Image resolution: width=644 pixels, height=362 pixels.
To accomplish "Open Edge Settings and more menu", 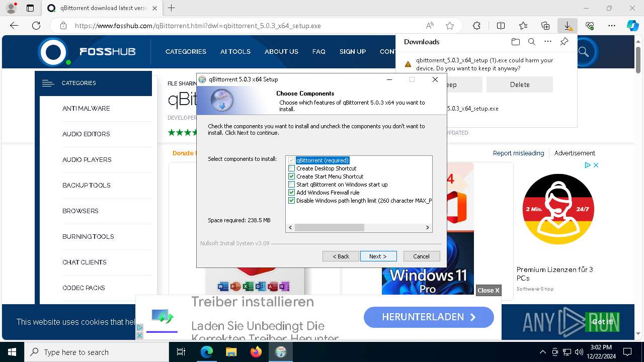I will click(612, 26).
